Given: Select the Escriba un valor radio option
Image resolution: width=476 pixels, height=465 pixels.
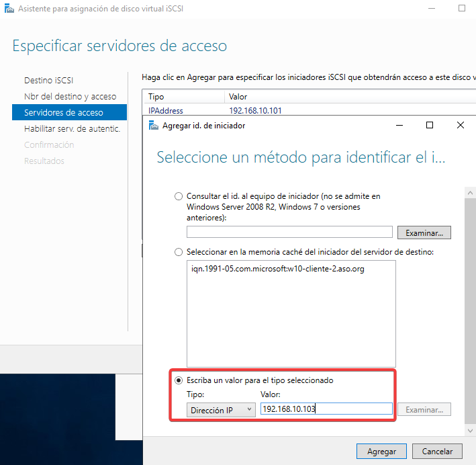Looking at the screenshot, I should point(179,380).
